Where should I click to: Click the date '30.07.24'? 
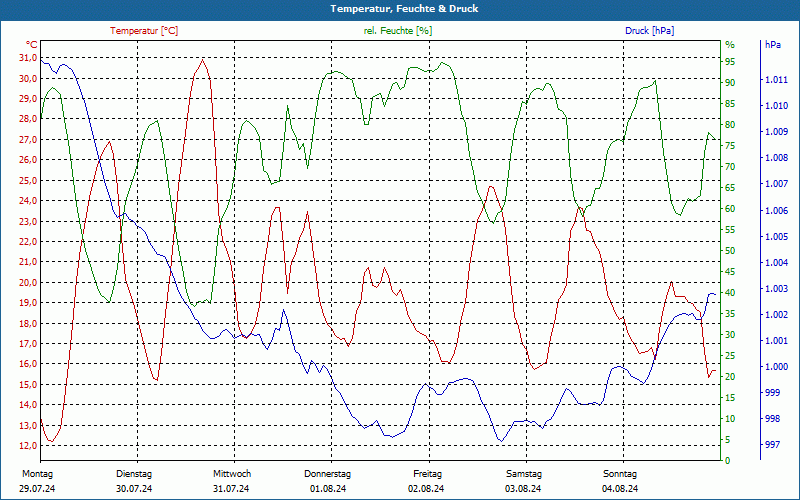[134, 489]
